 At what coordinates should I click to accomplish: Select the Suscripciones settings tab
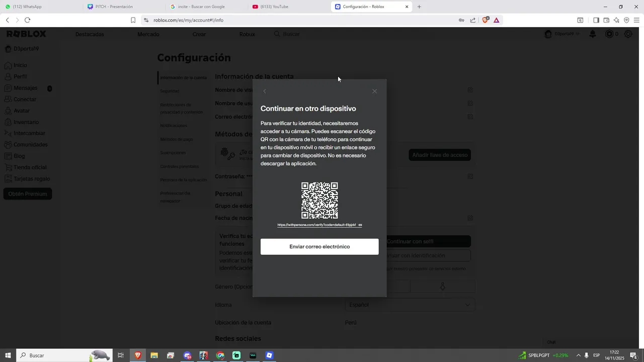pyautogui.click(x=173, y=153)
